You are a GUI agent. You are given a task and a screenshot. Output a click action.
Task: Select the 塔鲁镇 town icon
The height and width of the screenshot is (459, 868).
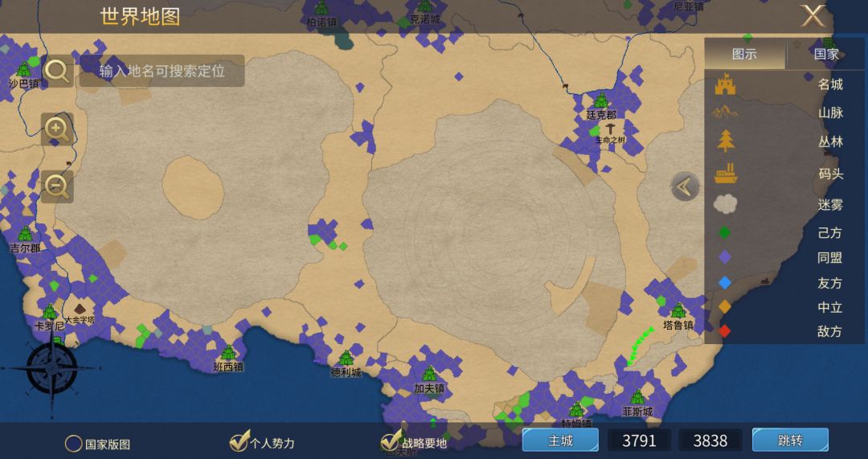[x=678, y=310]
